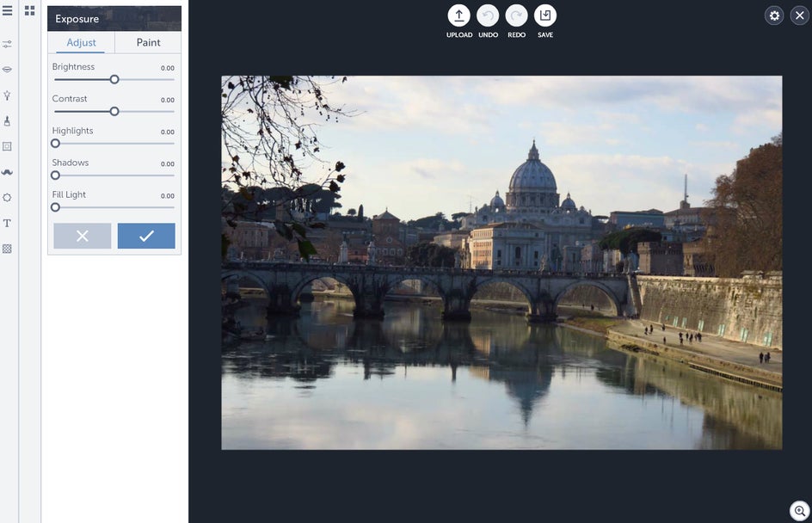This screenshot has height=523, width=812.
Task: Open the Frames icon in sidebar
Action: [7, 146]
